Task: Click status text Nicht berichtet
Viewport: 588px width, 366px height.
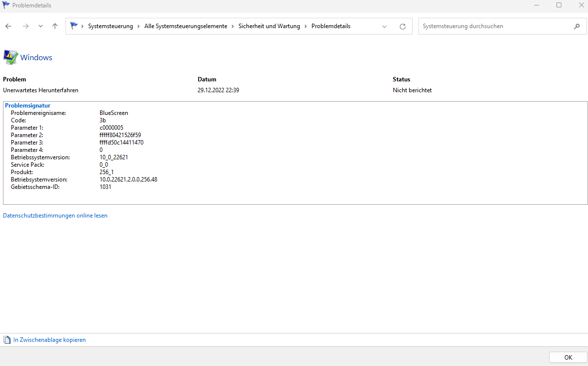Action: tap(412, 90)
